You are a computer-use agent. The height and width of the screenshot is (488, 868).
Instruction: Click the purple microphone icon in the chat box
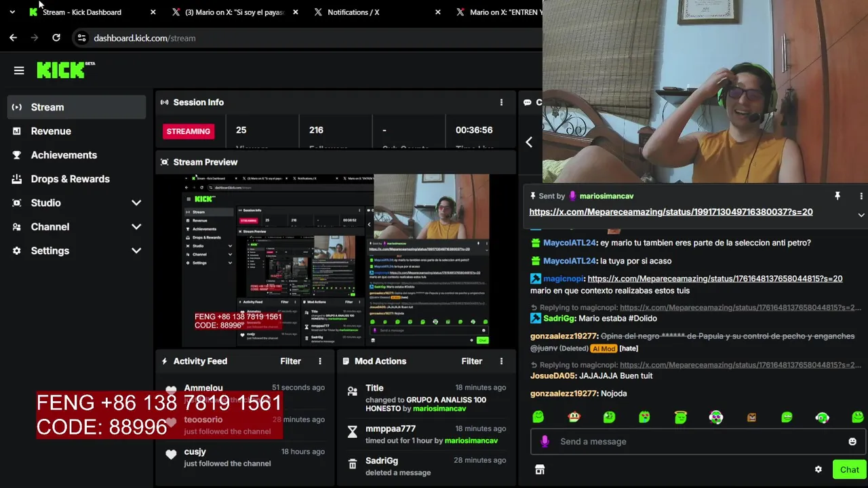(544, 441)
